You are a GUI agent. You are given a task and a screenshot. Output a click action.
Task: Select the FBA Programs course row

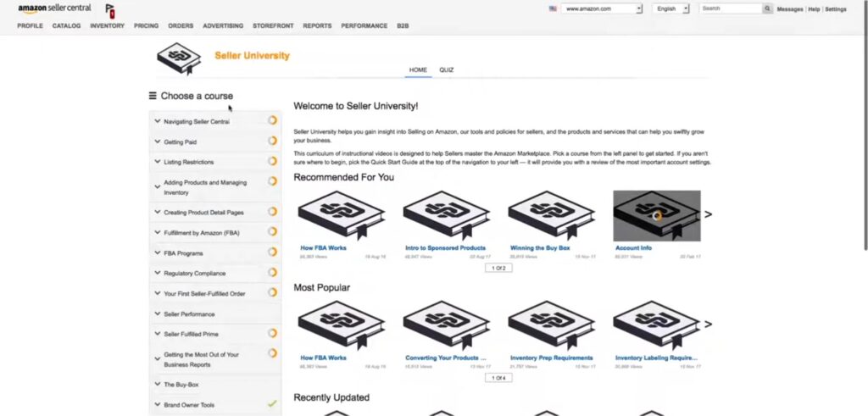click(214, 252)
